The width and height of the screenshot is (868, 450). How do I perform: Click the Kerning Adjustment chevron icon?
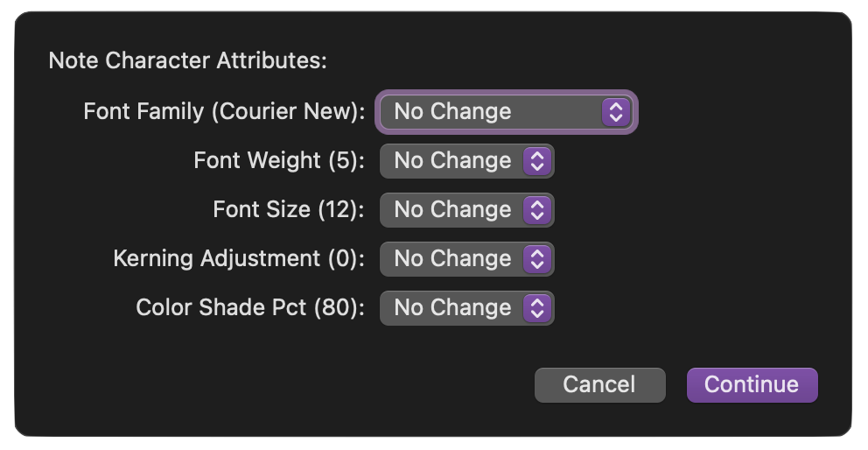coord(537,259)
